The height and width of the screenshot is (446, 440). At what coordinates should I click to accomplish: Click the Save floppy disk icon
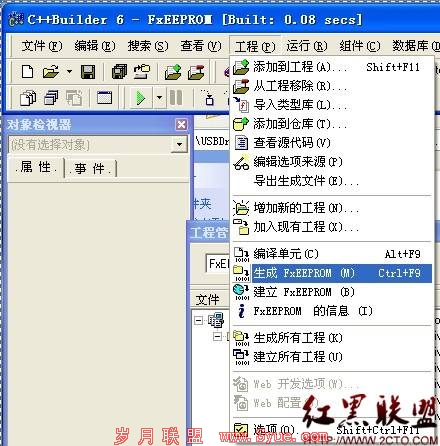88,72
